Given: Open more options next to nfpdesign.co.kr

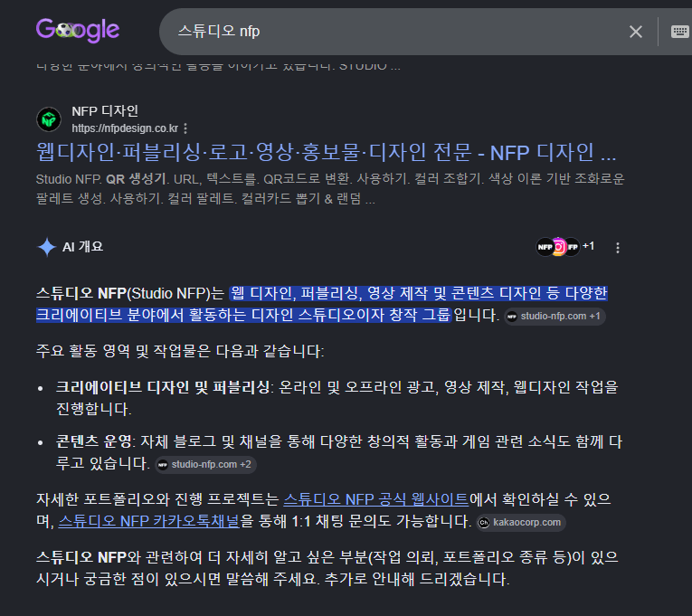Looking at the screenshot, I should click(185, 128).
